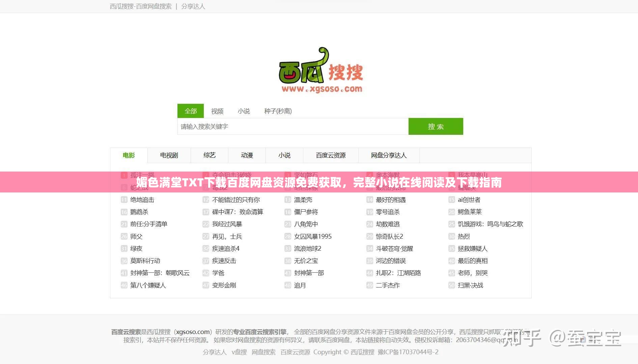Open 分享达人 link in header
Image resolution: width=638 pixels, height=364 pixels.
pyautogui.click(x=193, y=6)
